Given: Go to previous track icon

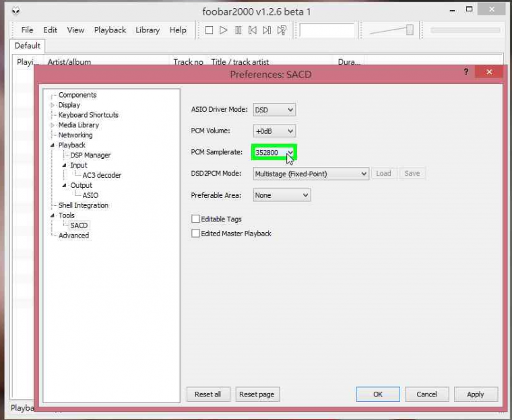Looking at the screenshot, I should point(253,30).
